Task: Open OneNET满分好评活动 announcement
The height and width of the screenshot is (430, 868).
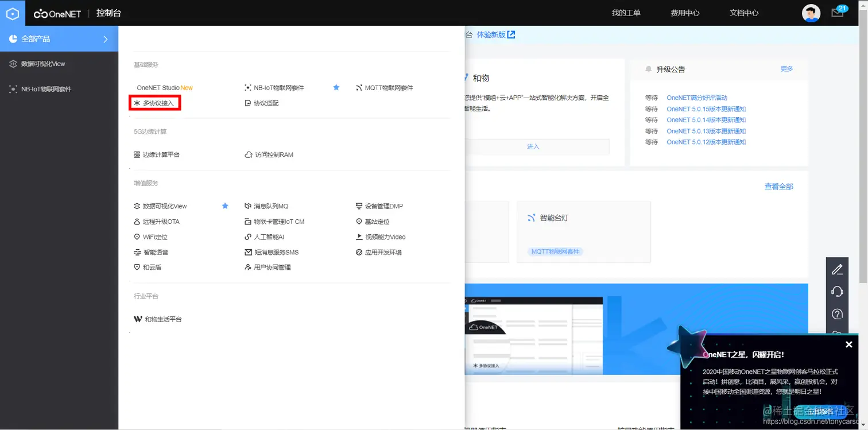Action: [x=697, y=98]
